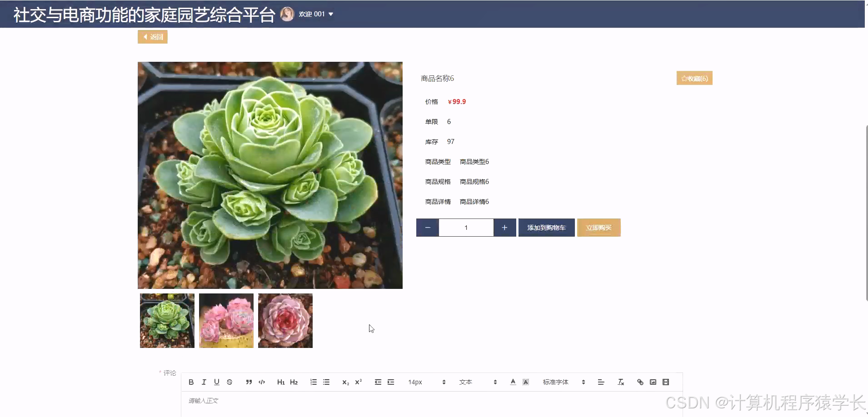Screen dimensions: 868x417
Task: Open the 标准字体 font family dropdown
Action: [x=564, y=382]
